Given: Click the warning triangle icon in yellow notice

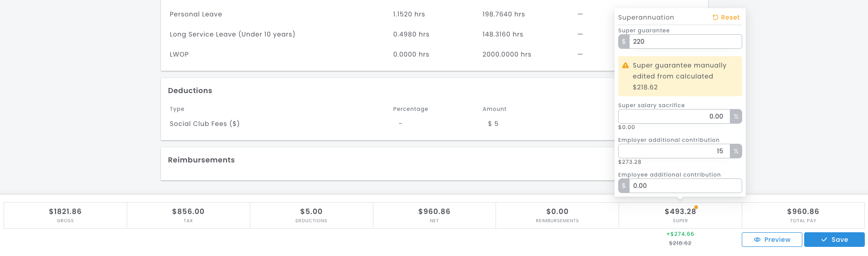Looking at the screenshot, I should (x=625, y=66).
